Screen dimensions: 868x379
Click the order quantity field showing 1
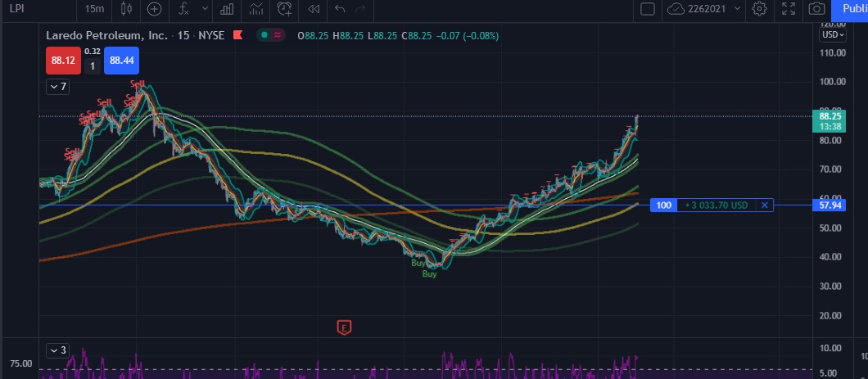93,66
